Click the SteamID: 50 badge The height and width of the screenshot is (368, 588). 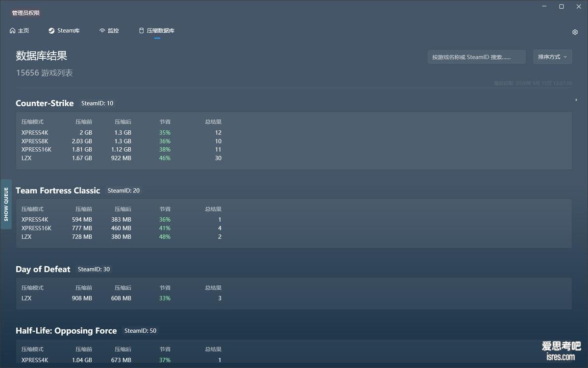pos(140,331)
